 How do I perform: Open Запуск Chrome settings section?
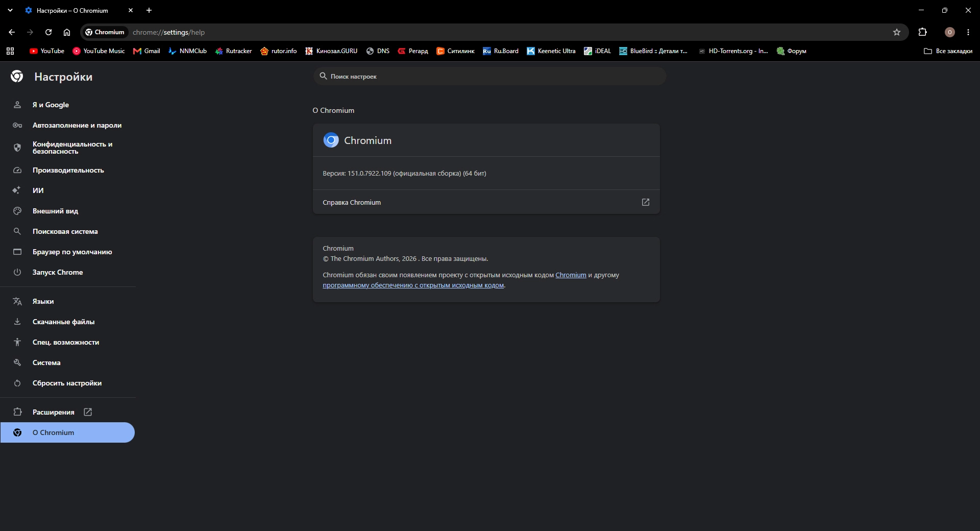point(67,272)
